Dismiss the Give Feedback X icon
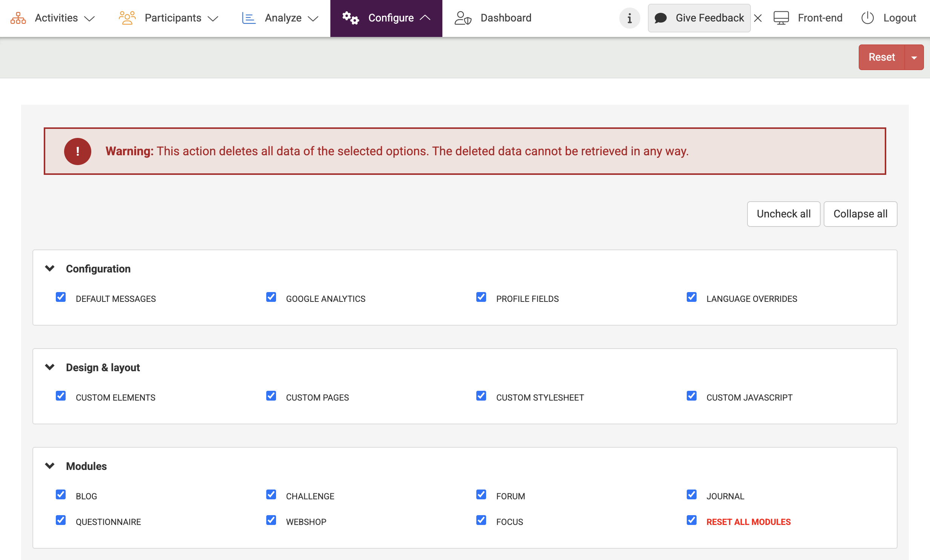The width and height of the screenshot is (930, 560). (x=758, y=18)
